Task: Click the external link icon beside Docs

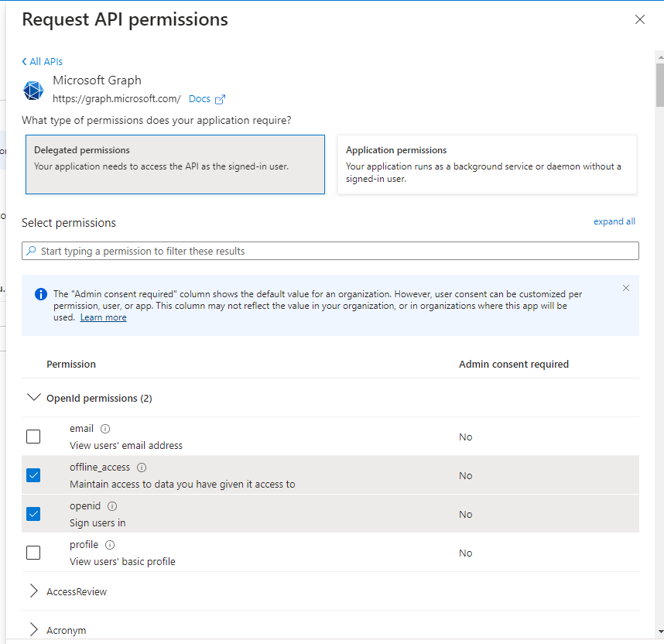Action: pyautogui.click(x=220, y=99)
